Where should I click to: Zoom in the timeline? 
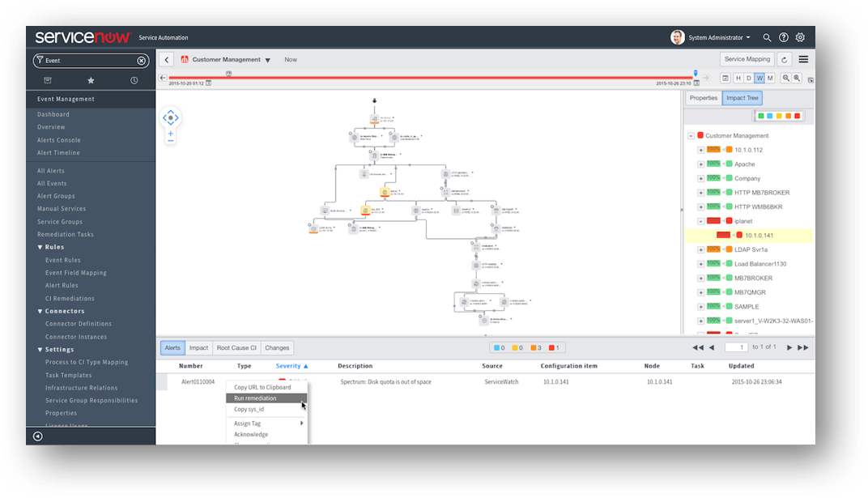pos(797,78)
